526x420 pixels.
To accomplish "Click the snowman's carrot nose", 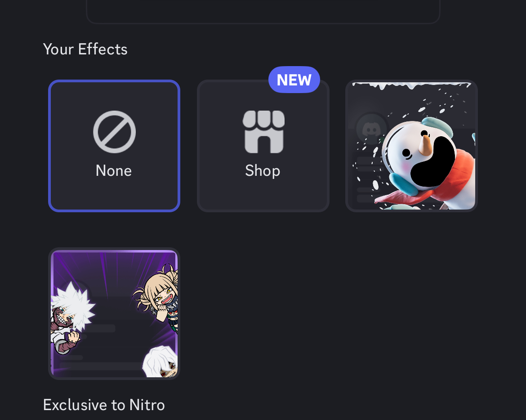I will (x=425, y=145).
